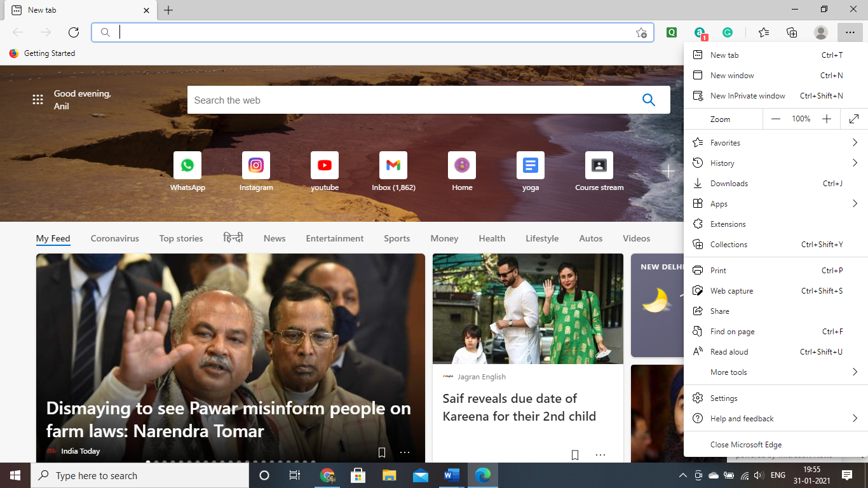Viewport: 868px width, 488px height.
Task: Launch Microsoft Word from the taskbar
Action: tap(451, 475)
